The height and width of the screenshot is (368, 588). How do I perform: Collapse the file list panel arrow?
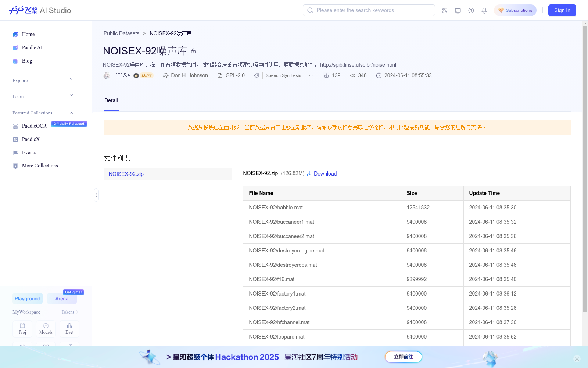tap(96, 195)
